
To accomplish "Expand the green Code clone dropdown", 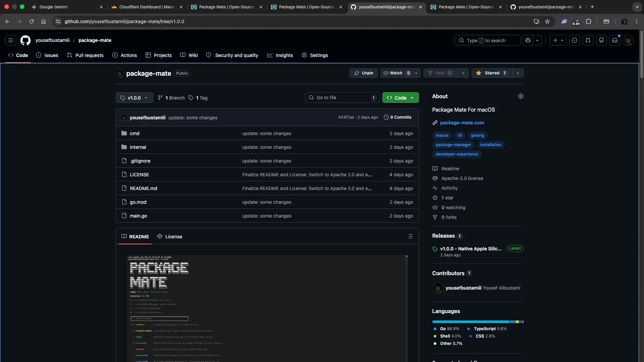I will 400,98.
